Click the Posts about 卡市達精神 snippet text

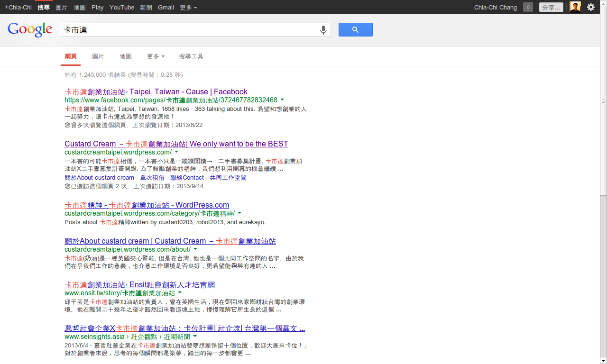click(x=165, y=222)
